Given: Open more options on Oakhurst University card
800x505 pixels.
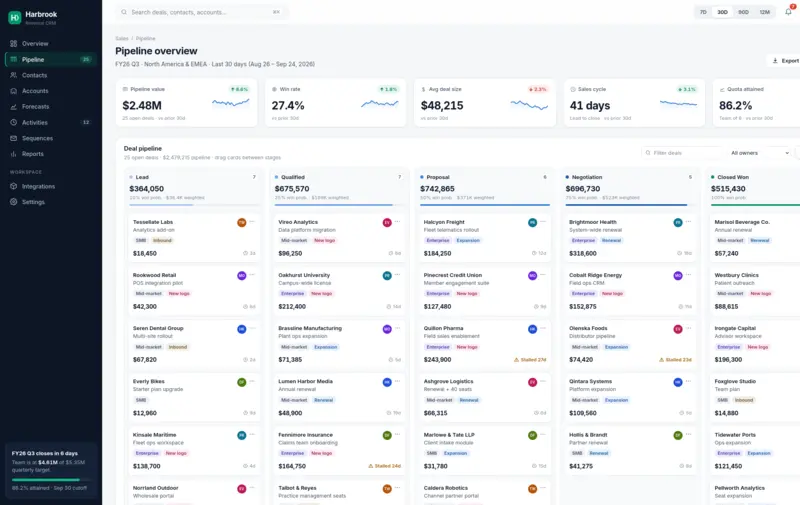Looking at the screenshot, I should pyautogui.click(x=397, y=274).
